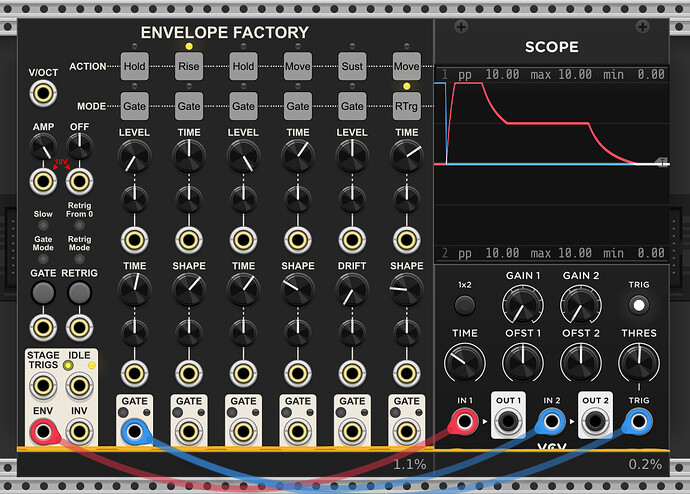Toggle the Gate Mode switch
This screenshot has width=690, height=494.
click(x=43, y=259)
